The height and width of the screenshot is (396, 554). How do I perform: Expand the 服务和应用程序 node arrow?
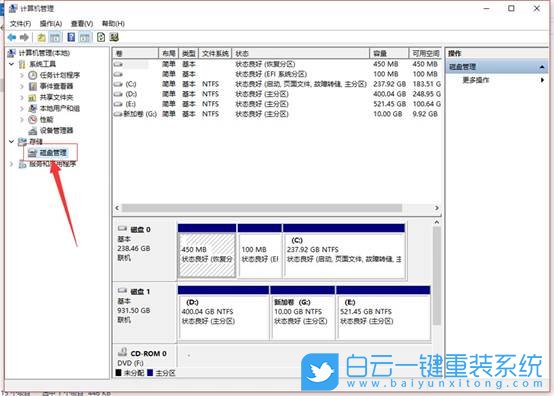click(x=11, y=164)
